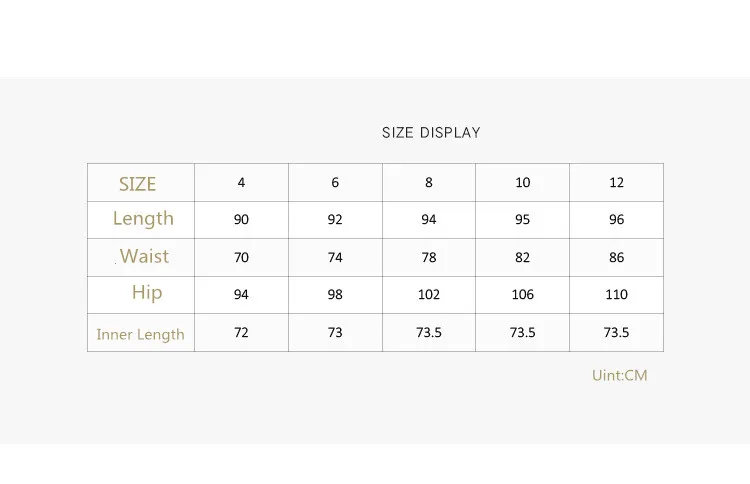Image resolution: width=750 pixels, height=484 pixels.
Task: Click the SIZE DISPLAY heading
Action: (x=431, y=133)
